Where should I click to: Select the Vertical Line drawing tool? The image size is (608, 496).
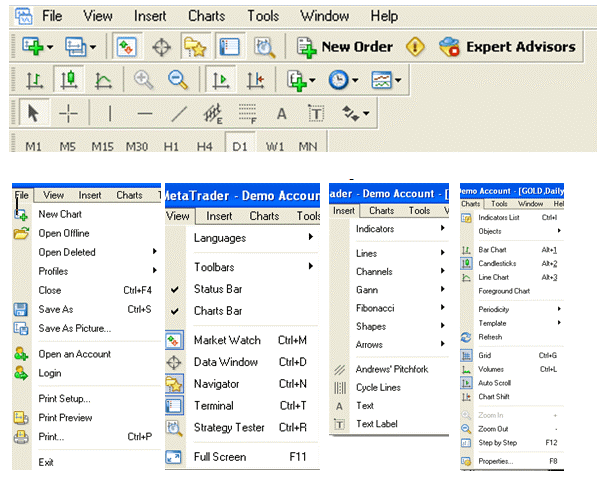(110, 114)
